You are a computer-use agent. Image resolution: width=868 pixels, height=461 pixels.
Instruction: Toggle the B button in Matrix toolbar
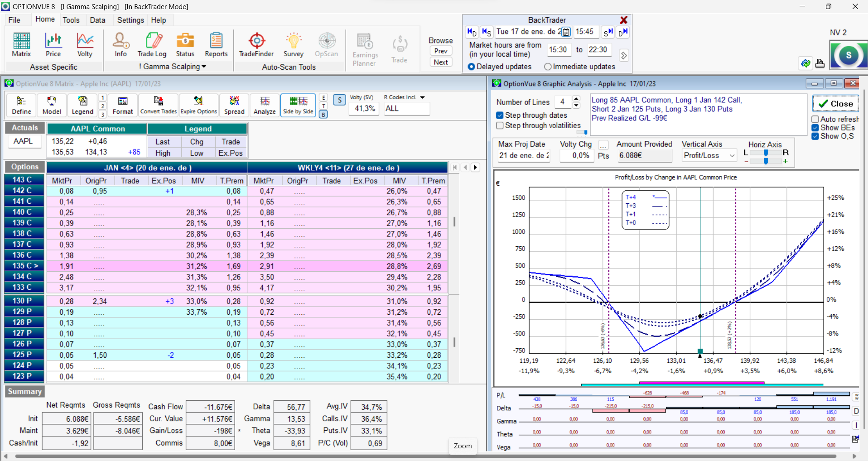(323, 115)
